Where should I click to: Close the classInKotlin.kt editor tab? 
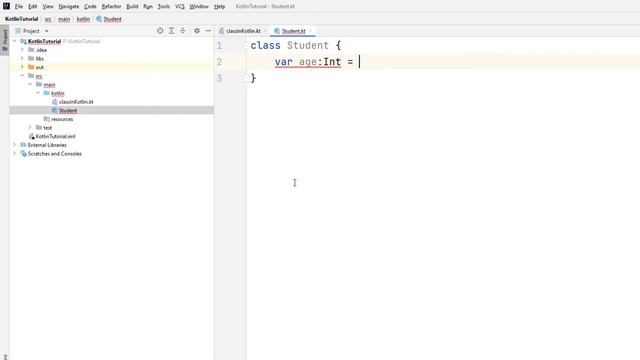pyautogui.click(x=265, y=31)
